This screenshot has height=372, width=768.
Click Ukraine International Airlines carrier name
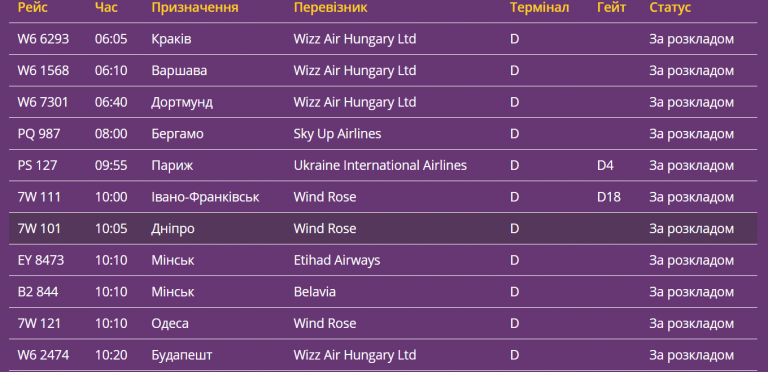[380, 165]
